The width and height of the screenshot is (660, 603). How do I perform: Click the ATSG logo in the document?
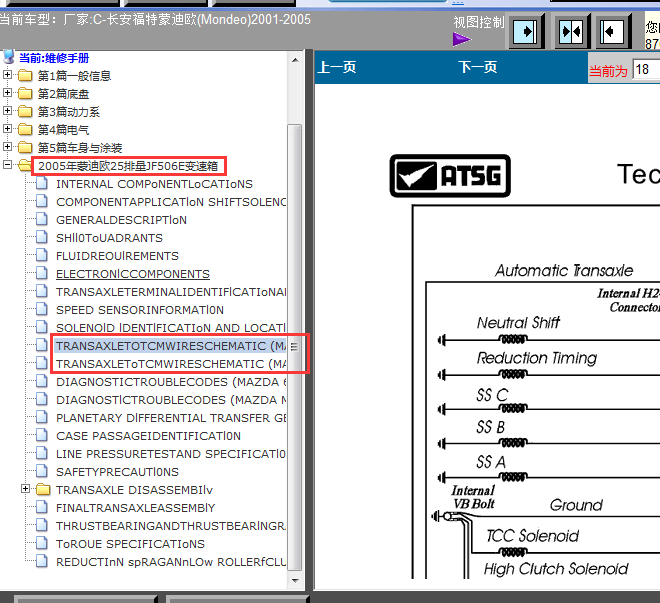(450, 176)
